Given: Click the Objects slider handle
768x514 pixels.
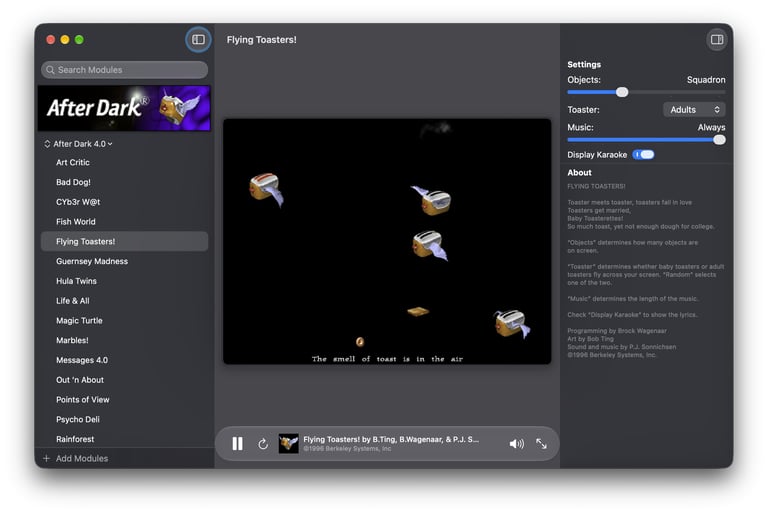Looking at the screenshot, I should 622,92.
